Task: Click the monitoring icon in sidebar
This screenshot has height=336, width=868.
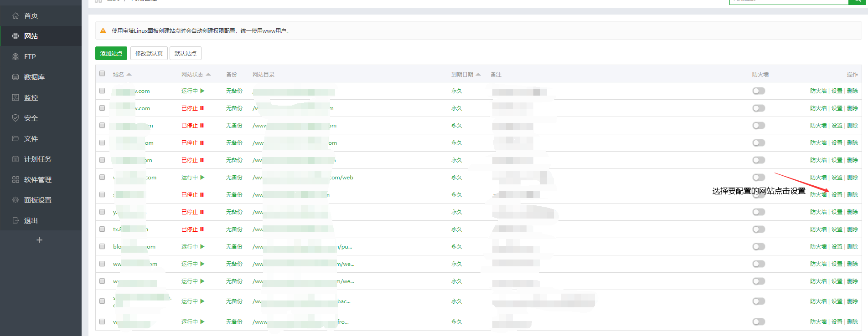Action: 15,97
